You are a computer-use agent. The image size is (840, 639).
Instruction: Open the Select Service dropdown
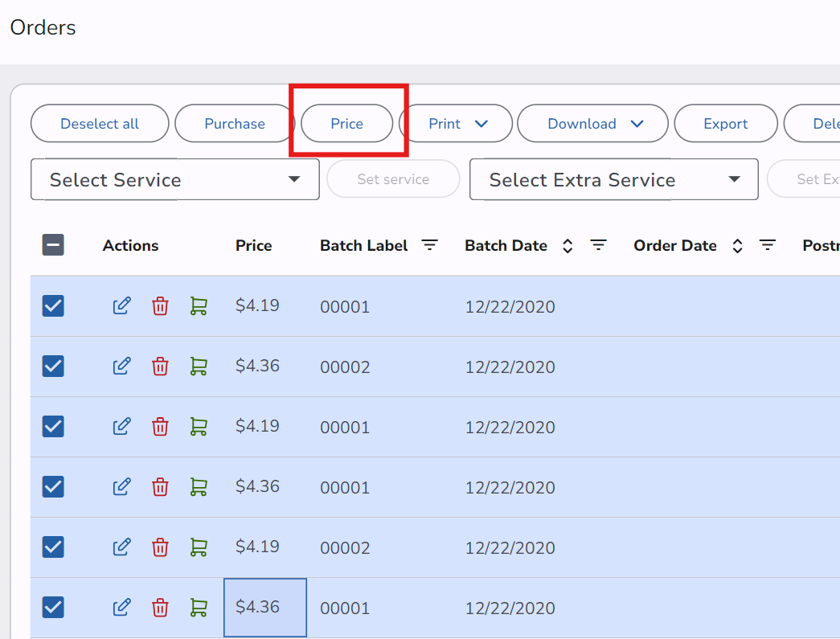point(175,179)
